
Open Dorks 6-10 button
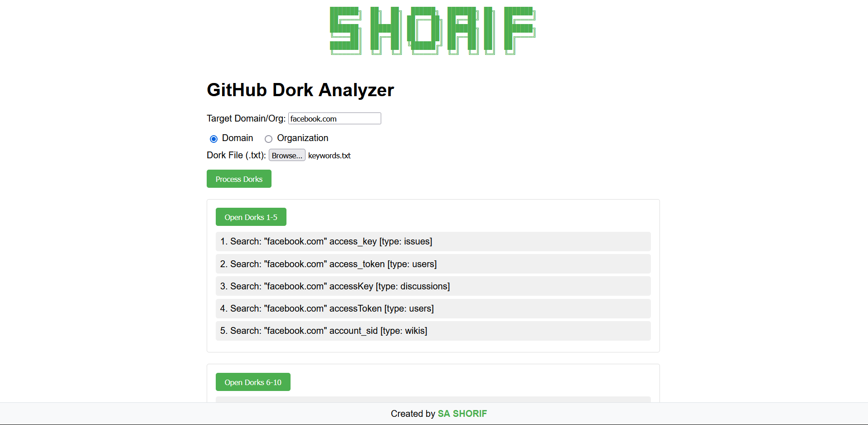[x=253, y=382]
